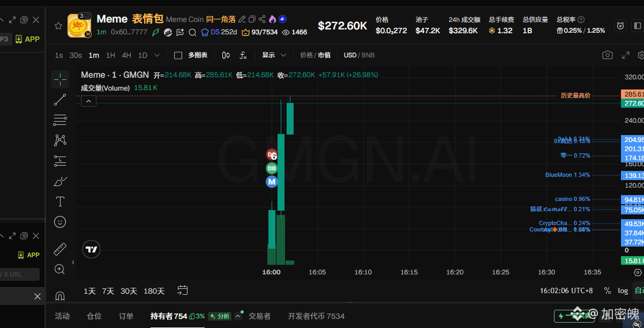Click the eye views count 1466

click(295, 32)
